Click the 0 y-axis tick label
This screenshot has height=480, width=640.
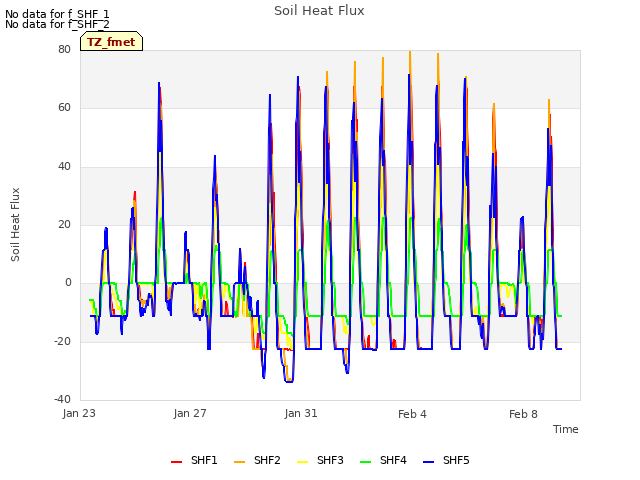coord(68,282)
